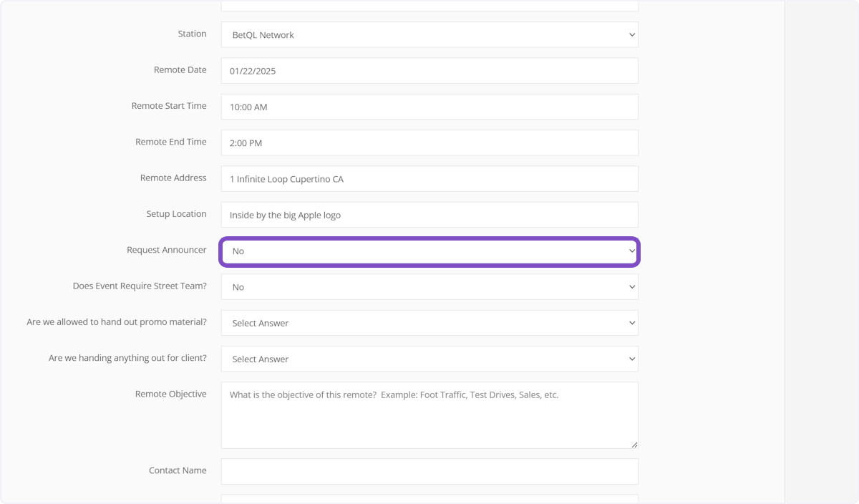Expand the handing out for client dropdown
The height and width of the screenshot is (504, 859).
click(x=429, y=359)
